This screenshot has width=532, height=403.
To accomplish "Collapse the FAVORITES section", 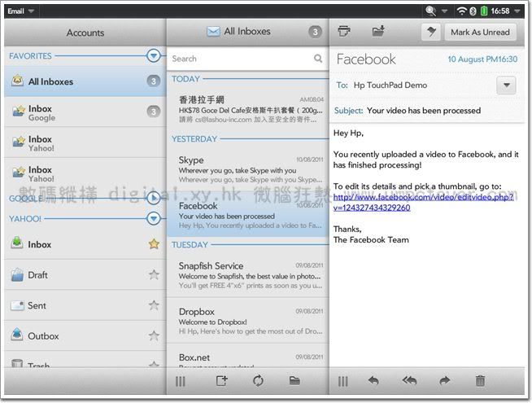I will point(153,55).
